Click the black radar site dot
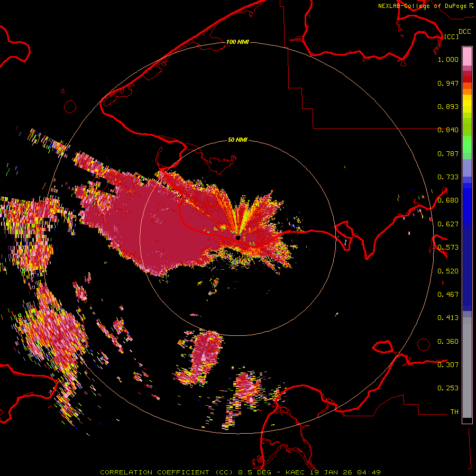The width and height of the screenshot is (476, 476). click(238, 237)
